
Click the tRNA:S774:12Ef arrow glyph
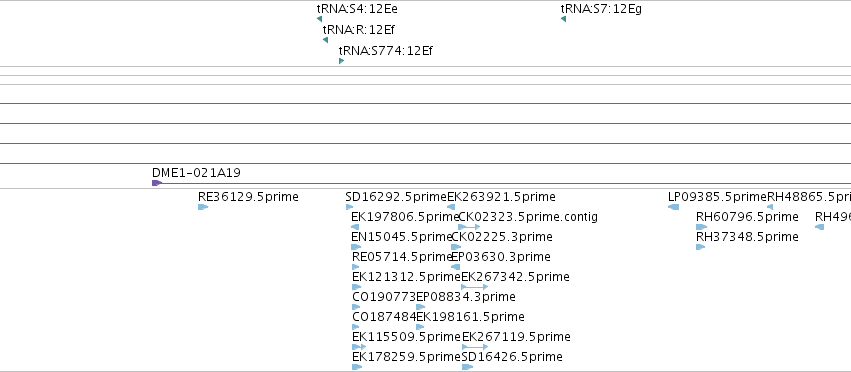pos(341,61)
